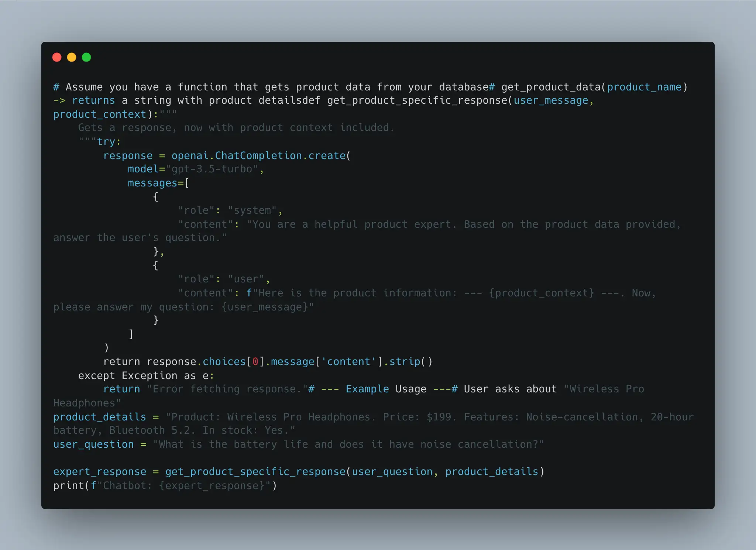Screen dimensions: 756x550
Task: Click the "Error fetching response." string
Action: (x=227, y=389)
